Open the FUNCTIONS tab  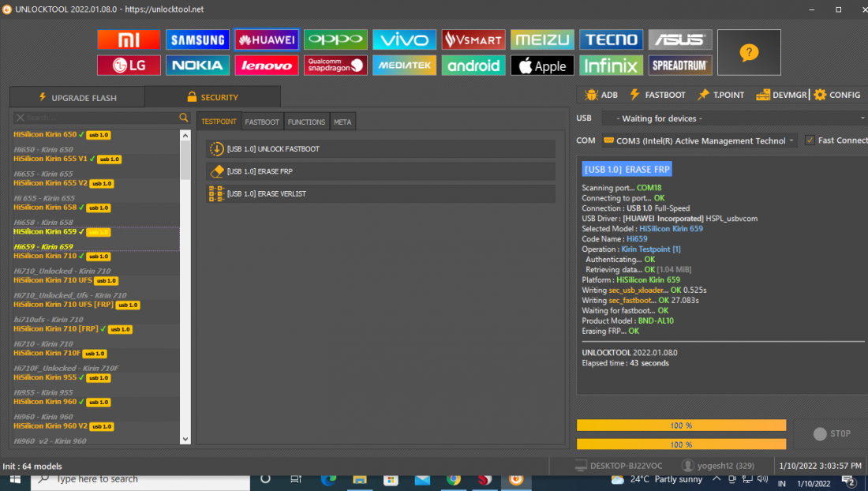(x=306, y=122)
